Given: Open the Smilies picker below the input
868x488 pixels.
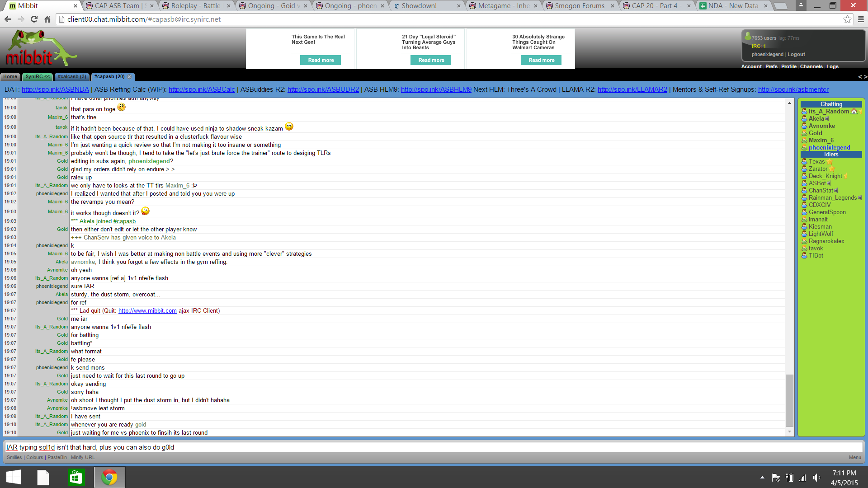Looking at the screenshot, I should point(14,457).
